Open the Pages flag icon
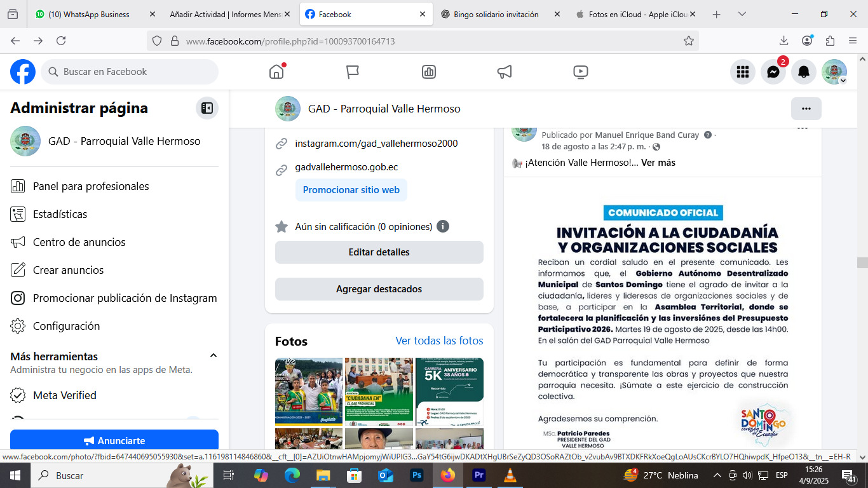Viewport: 868px width, 488px height. click(353, 72)
